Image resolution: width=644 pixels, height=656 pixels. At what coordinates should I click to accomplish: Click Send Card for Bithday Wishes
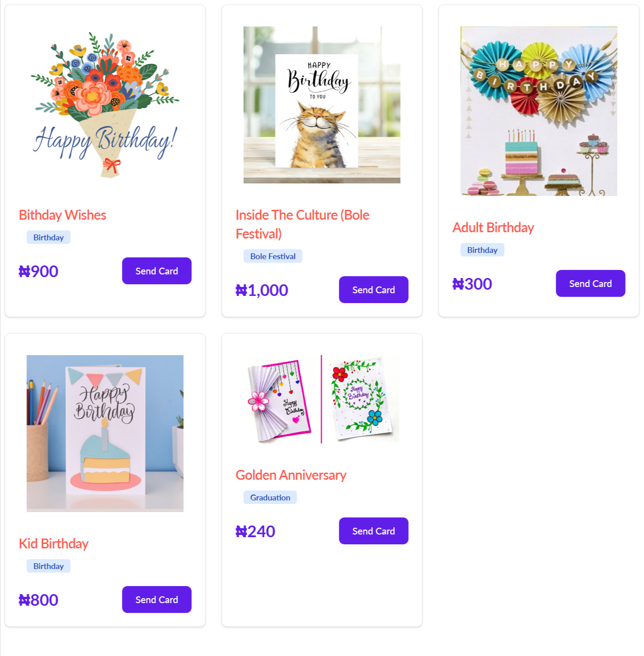coord(156,271)
